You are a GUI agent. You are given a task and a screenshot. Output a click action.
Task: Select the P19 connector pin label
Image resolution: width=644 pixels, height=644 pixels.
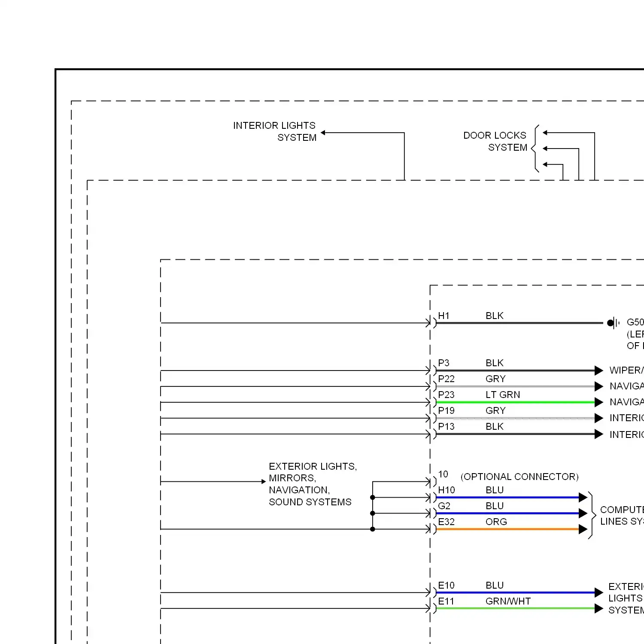tap(446, 411)
